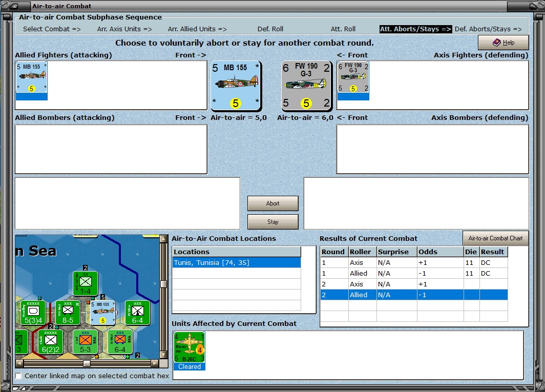Click the Def. Aborts/Stays subphase step
Viewport: 545px width, 392px height.
click(x=488, y=29)
